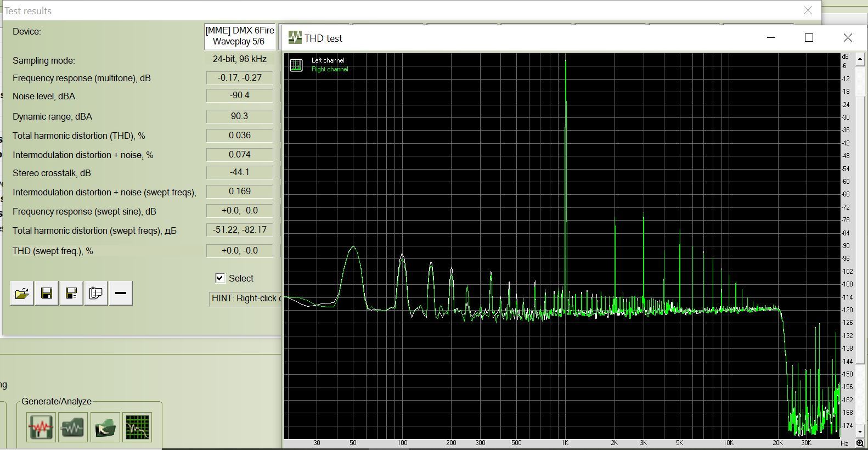Click Frequency response swept sine value

tap(240, 211)
